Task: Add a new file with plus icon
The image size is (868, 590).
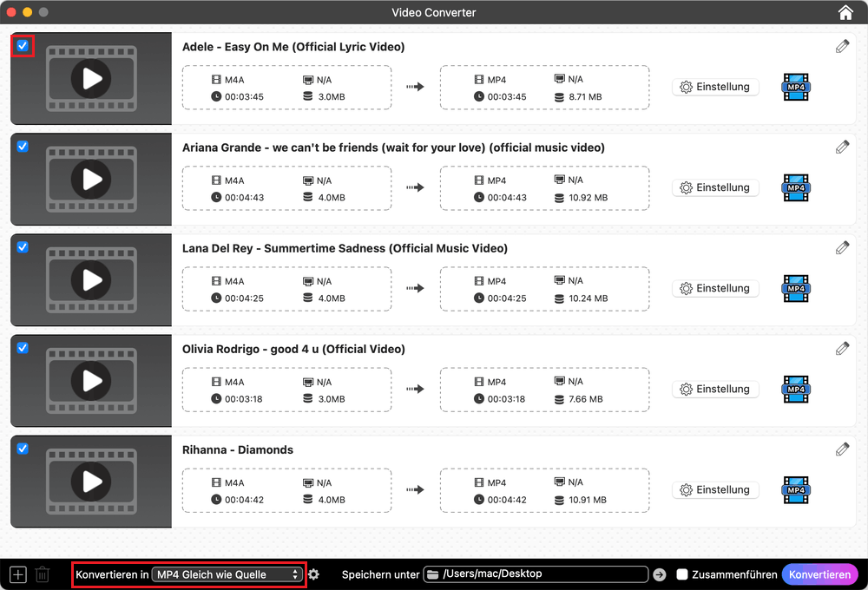Action: coord(18,574)
